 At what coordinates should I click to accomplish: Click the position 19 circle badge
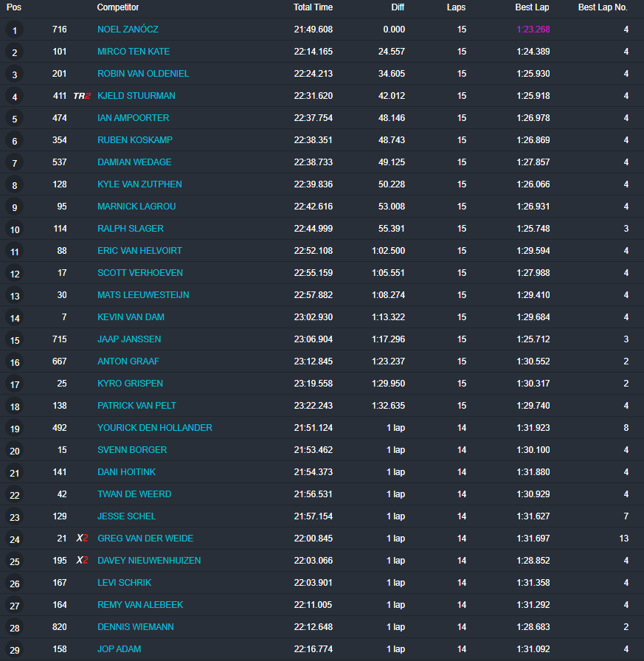[x=14, y=429]
